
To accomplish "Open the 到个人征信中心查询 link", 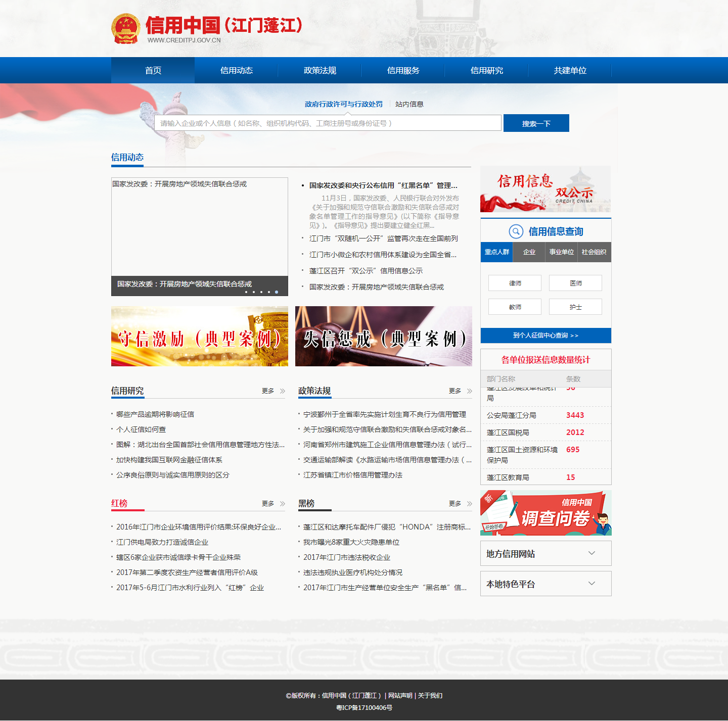I will [545, 335].
